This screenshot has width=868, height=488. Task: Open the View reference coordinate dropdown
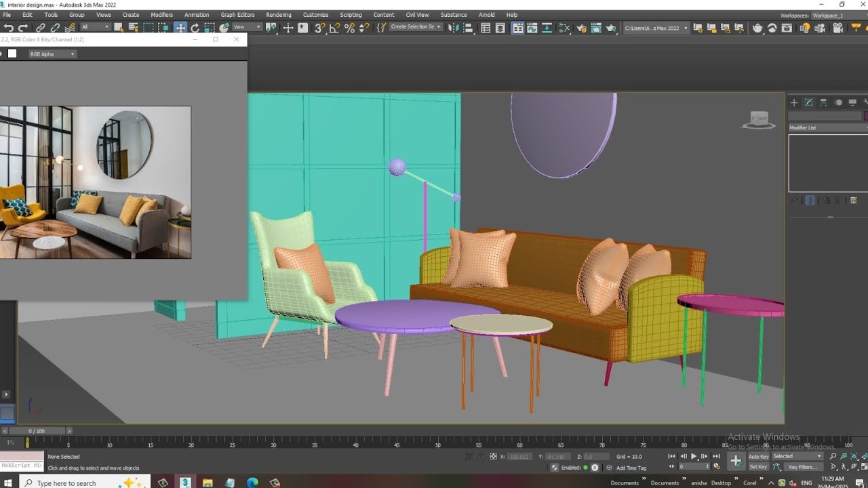click(x=247, y=27)
